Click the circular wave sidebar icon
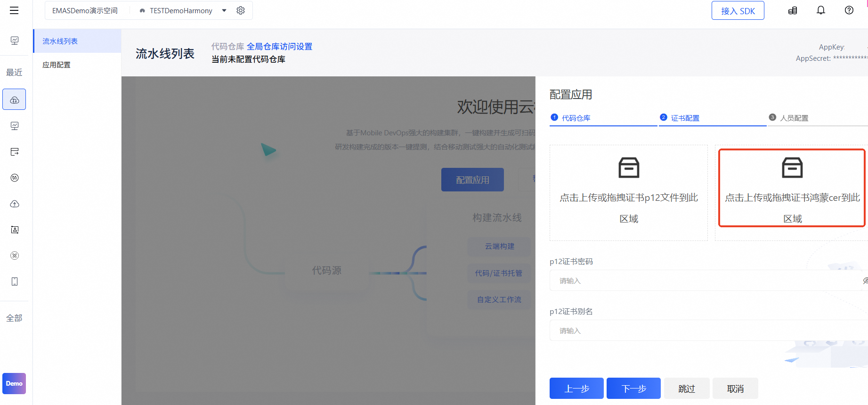 point(15,178)
